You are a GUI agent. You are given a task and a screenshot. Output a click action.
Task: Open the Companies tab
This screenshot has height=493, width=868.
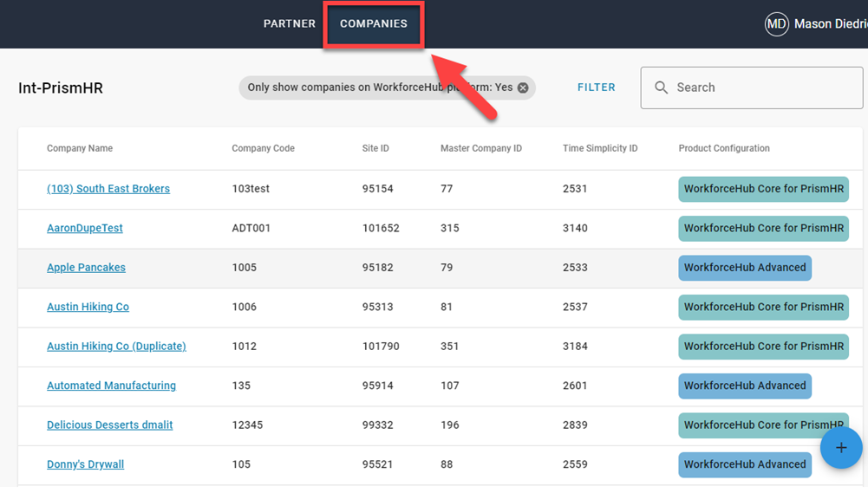pos(373,24)
